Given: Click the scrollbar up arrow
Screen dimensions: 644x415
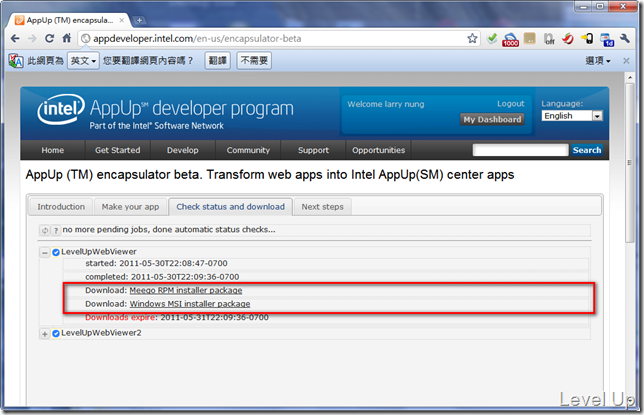Looking at the screenshot, I should coord(630,77).
